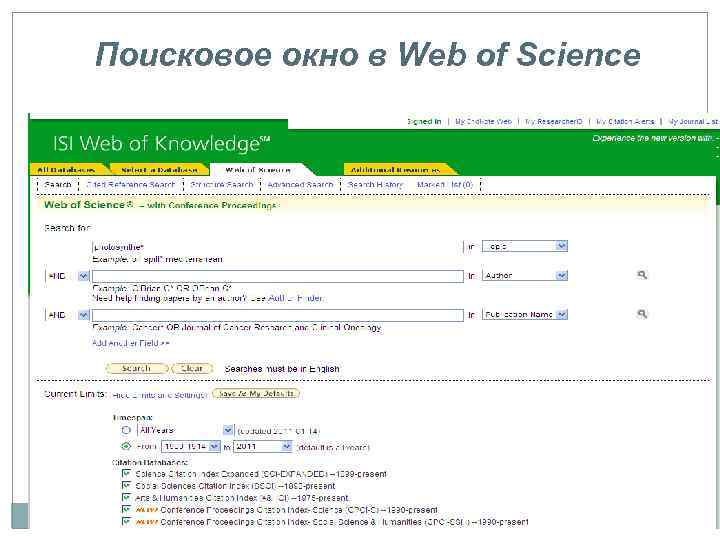Switch to Select a Database tab
Viewport: 720px width, 540px height.
(159, 170)
